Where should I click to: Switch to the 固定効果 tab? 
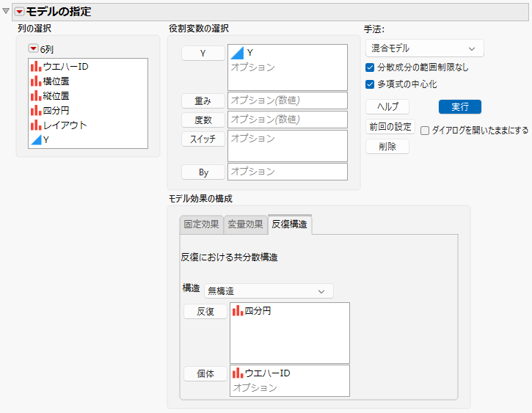tap(201, 224)
